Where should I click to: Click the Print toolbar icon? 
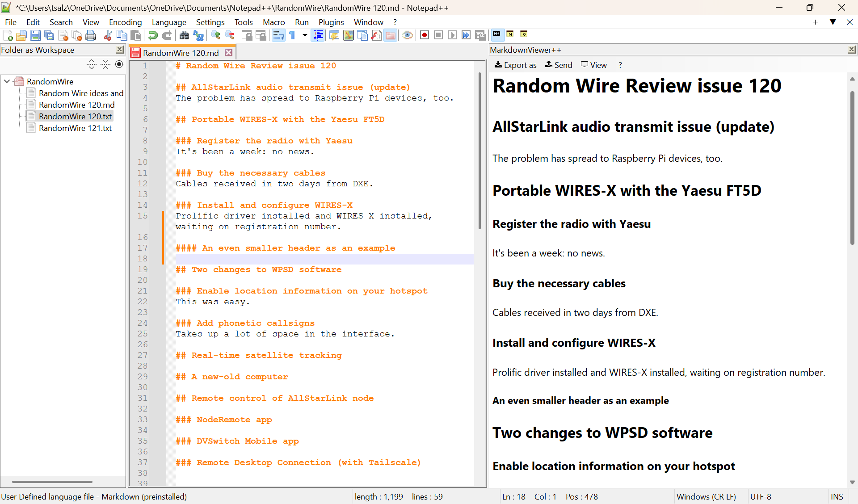(x=91, y=35)
